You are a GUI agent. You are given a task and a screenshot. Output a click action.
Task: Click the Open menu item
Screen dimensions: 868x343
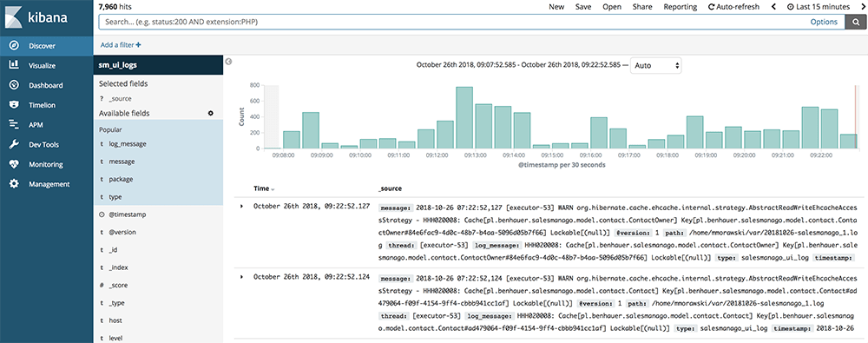612,7
